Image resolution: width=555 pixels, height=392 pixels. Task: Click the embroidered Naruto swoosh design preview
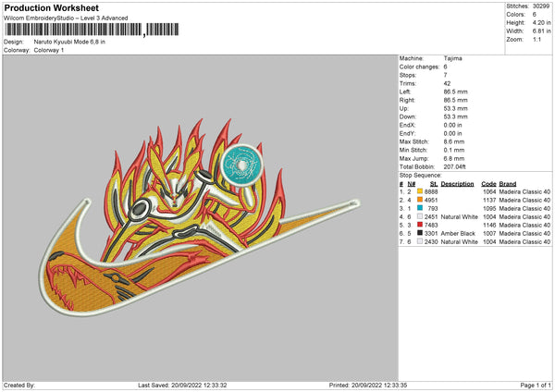pos(199,217)
